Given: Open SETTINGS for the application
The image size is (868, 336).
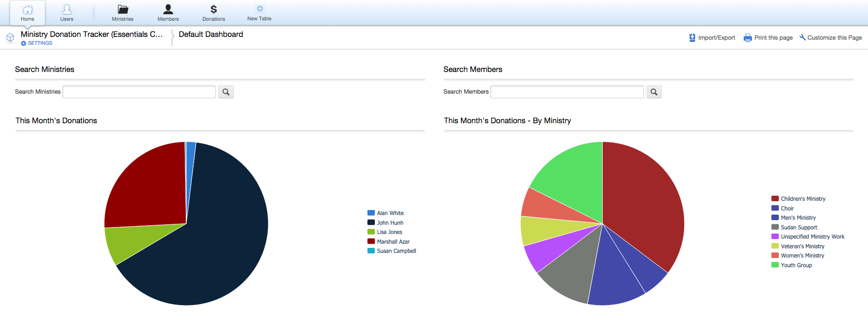Looking at the screenshot, I should 37,43.
